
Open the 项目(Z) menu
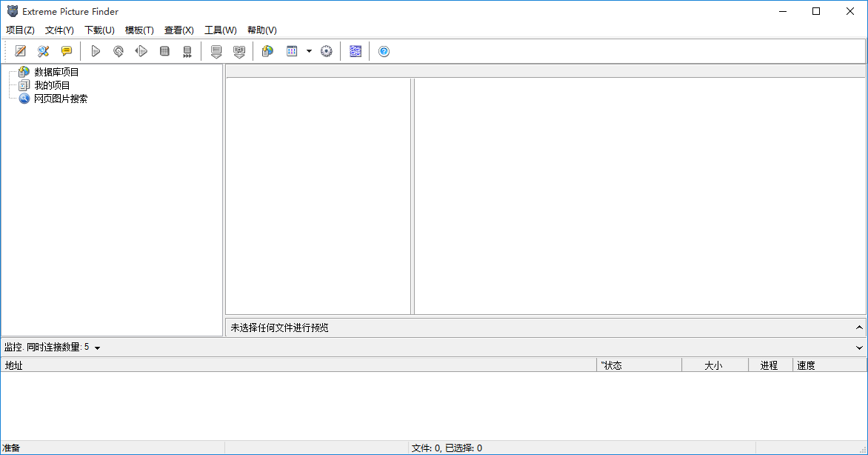(x=20, y=30)
